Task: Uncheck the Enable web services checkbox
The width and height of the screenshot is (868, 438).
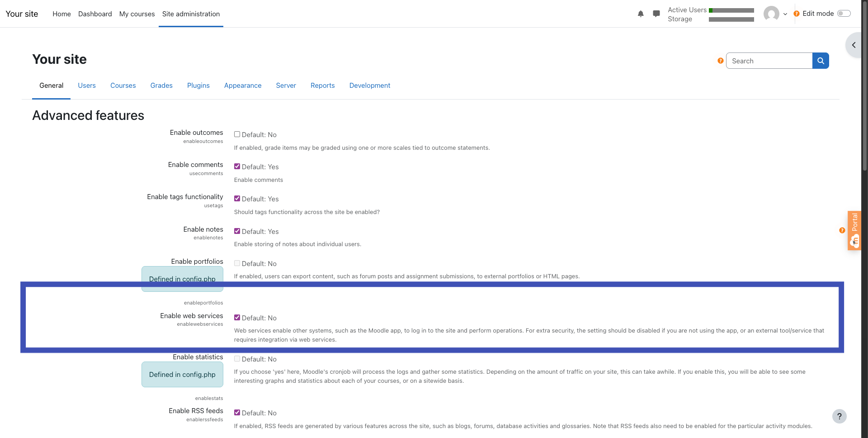Action: point(237,318)
